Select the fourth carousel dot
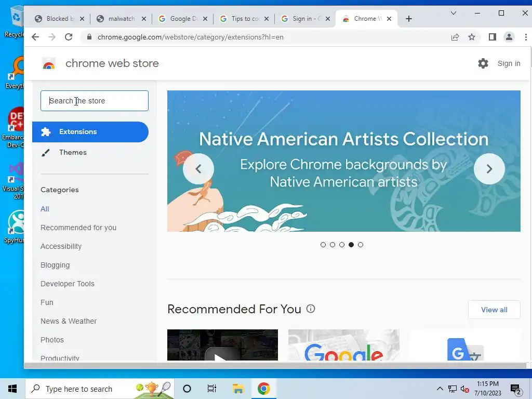This screenshot has width=532, height=399. tap(351, 245)
